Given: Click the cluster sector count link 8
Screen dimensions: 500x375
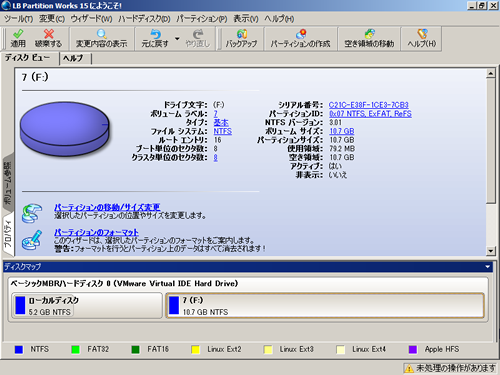Looking at the screenshot, I should click(216, 157).
